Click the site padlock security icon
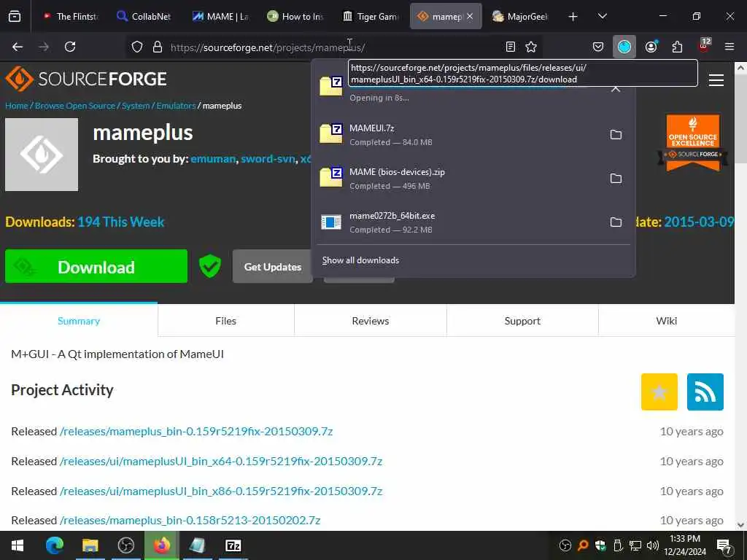 (x=158, y=47)
